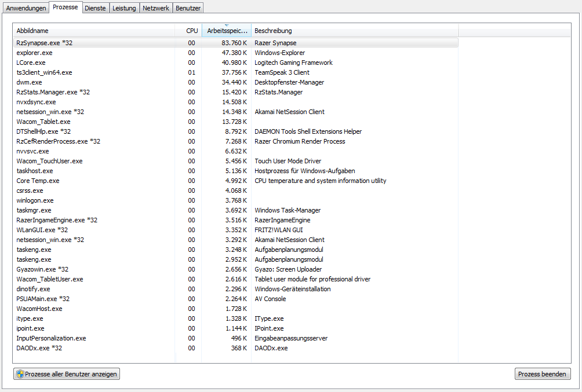Click Windows-Geräteinstallation description
The height and width of the screenshot is (392, 582).
click(293, 289)
